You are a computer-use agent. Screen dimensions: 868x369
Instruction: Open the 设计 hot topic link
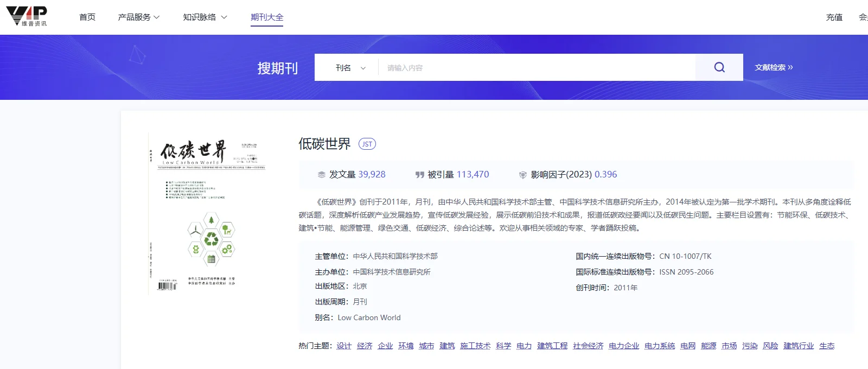click(344, 346)
